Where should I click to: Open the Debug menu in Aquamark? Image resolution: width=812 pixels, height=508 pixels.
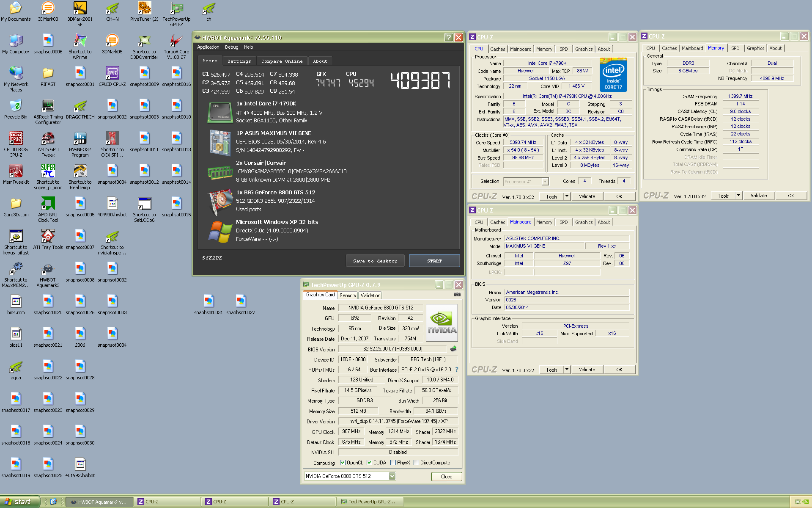(231, 47)
